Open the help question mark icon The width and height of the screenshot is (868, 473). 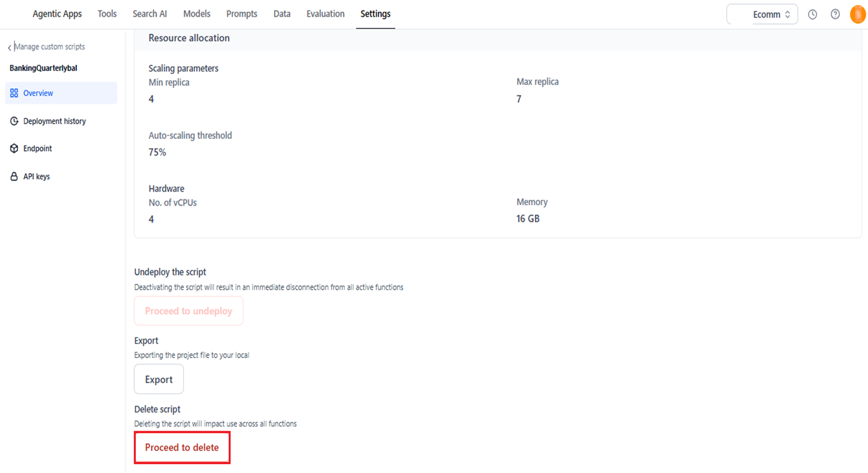(835, 14)
